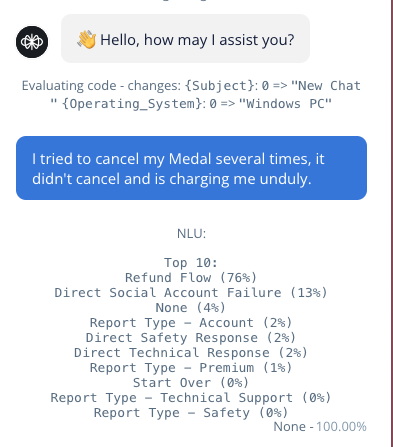The image size is (393, 447).
Task: Click the bot avatar icon
Action: [x=32, y=42]
